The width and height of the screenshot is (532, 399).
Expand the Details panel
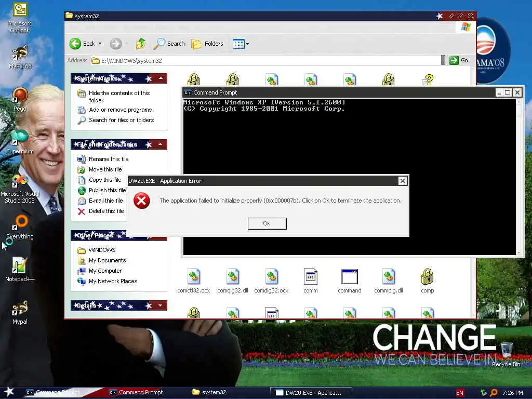[x=161, y=305]
